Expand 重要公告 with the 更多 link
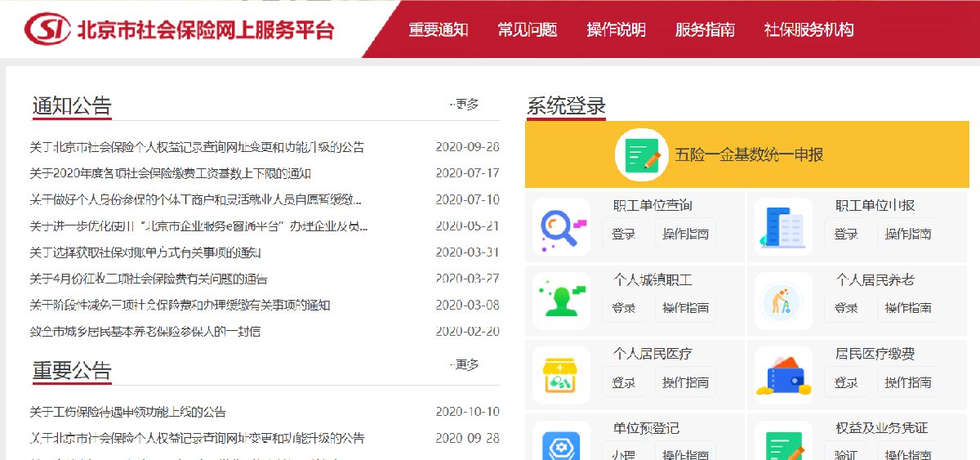The height and width of the screenshot is (460, 980). pyautogui.click(x=465, y=364)
